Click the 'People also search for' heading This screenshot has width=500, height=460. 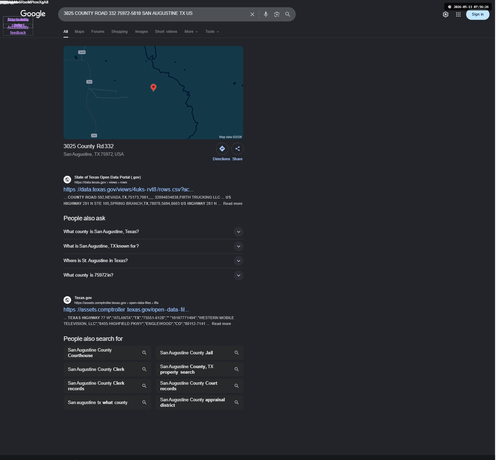93,339
